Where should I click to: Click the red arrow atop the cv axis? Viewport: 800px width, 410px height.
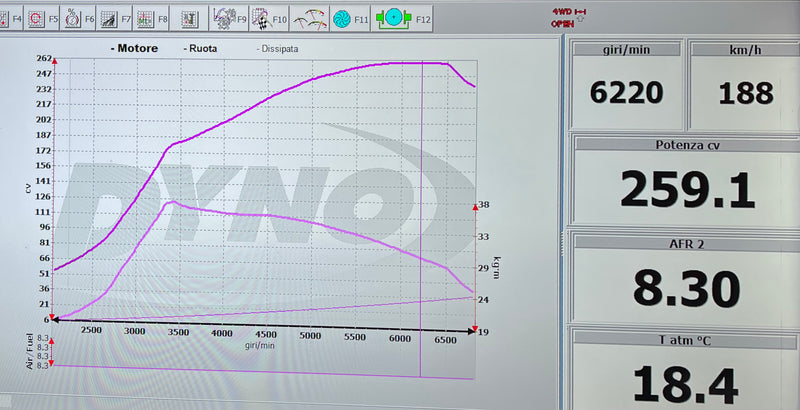click(54, 61)
